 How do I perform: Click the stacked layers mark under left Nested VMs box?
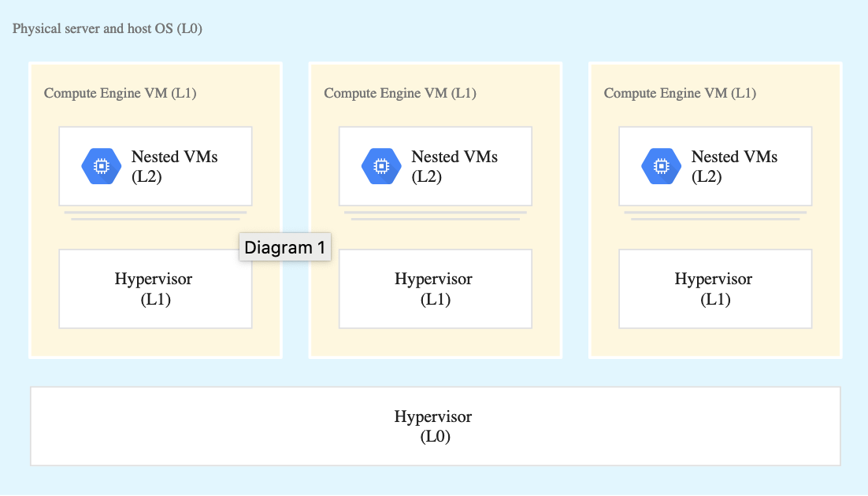click(155, 215)
